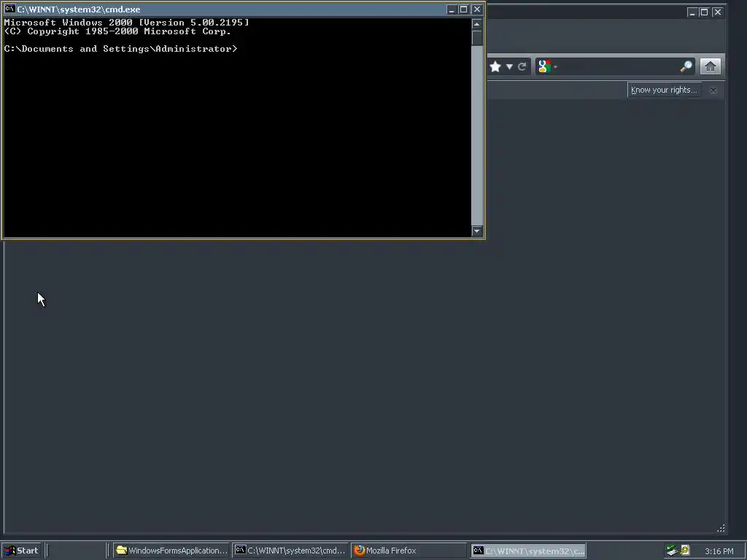Click the yellow system tray icon
Image resolution: width=747 pixels, height=560 pixels.
pos(685,550)
